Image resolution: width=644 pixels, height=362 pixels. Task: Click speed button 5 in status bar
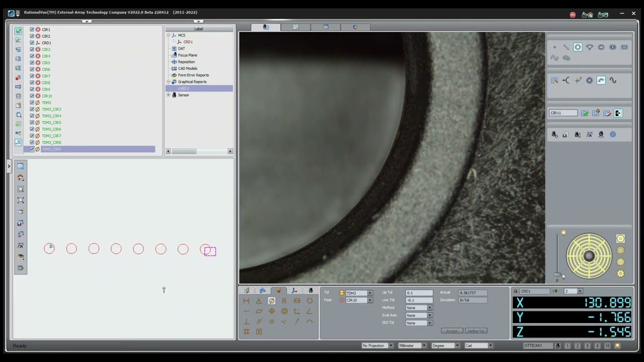(x=587, y=346)
